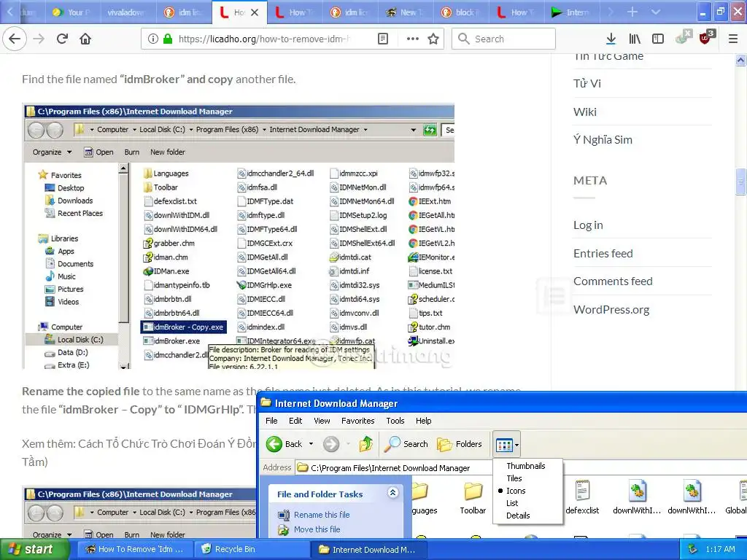Choose Tiles view
The height and width of the screenshot is (560, 747).
click(514, 478)
